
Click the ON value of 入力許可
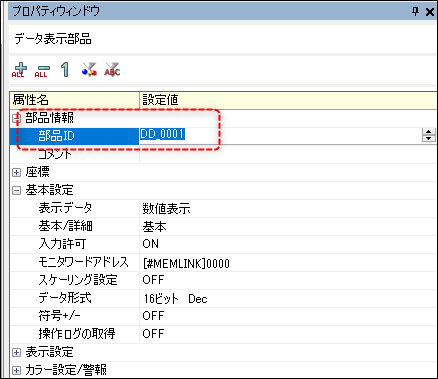click(151, 244)
